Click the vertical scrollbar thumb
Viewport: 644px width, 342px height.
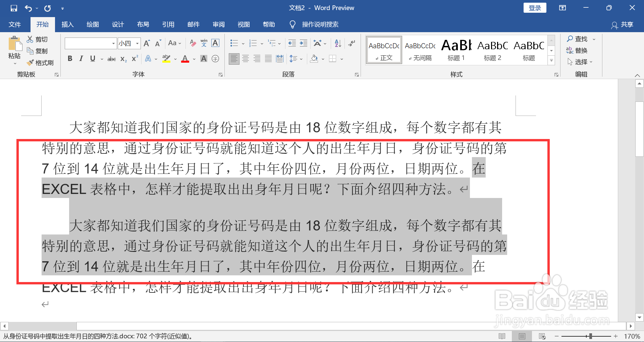(x=639, y=129)
